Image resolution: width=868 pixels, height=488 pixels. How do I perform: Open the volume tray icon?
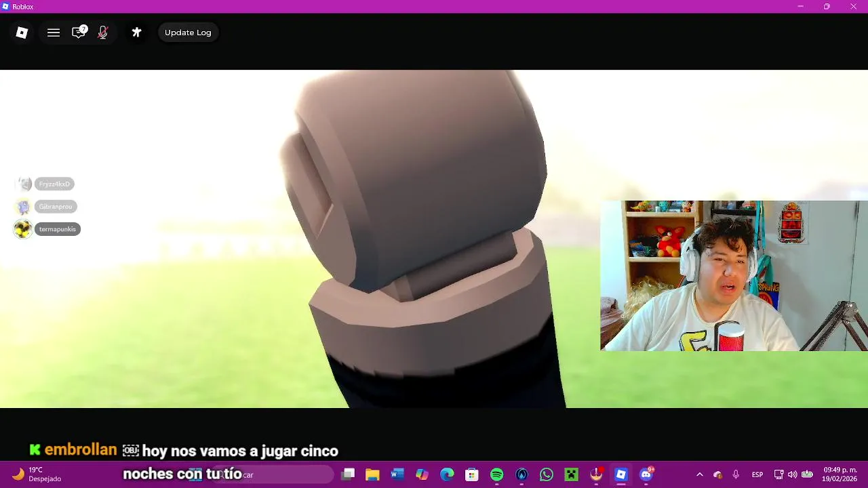pyautogui.click(x=792, y=474)
